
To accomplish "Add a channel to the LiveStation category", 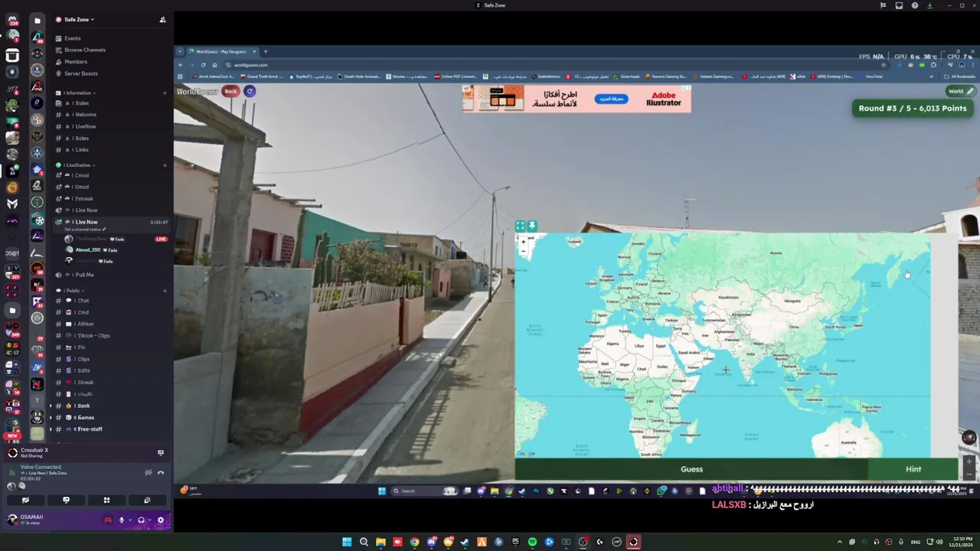I will [x=165, y=165].
